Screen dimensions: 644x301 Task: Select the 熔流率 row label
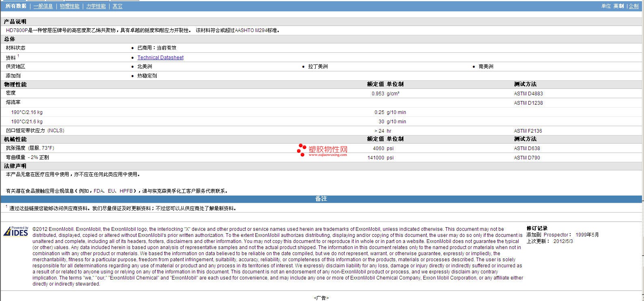[13, 103]
